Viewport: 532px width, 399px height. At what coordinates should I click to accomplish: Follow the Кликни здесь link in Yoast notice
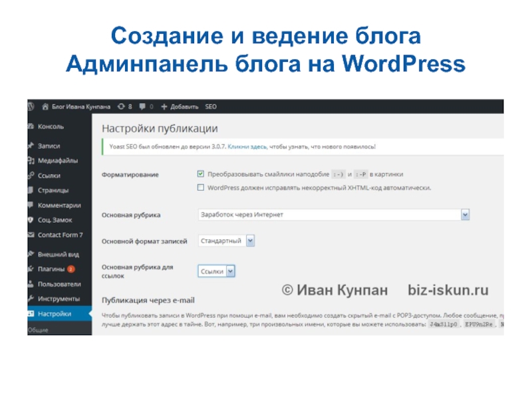pyautogui.click(x=247, y=146)
